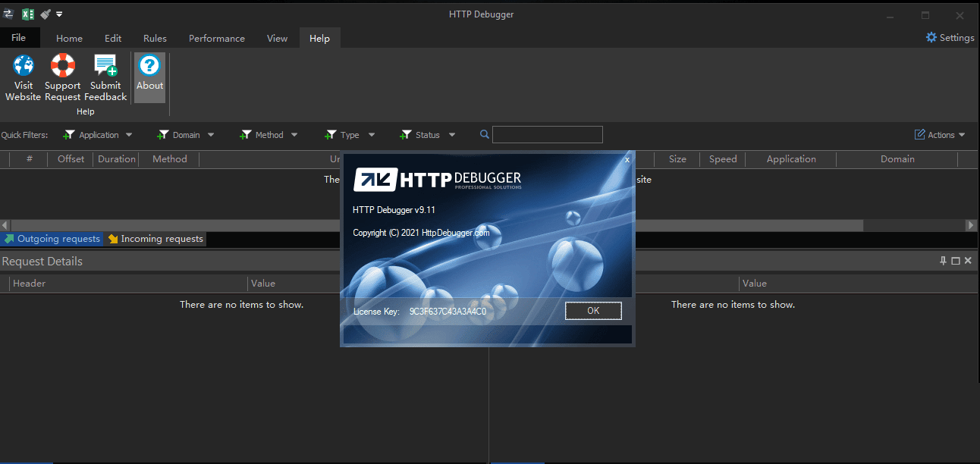Click the broom clear icon in title bar
Screen dimensions: 980x464
click(46, 14)
